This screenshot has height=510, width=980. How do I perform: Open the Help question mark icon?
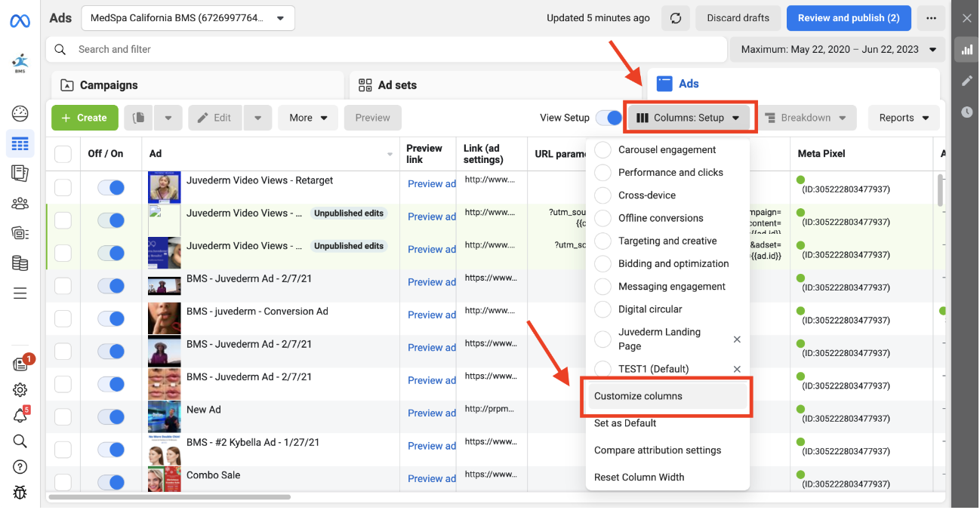pyautogui.click(x=20, y=467)
